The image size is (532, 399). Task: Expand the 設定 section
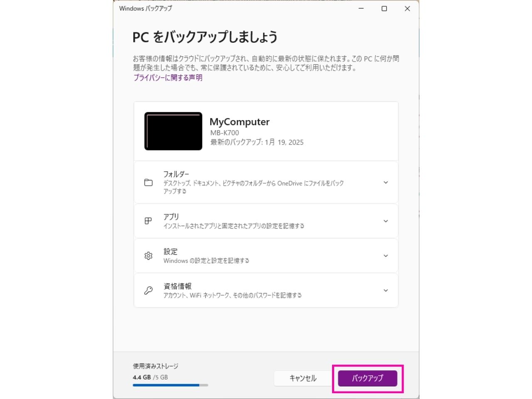[386, 256]
